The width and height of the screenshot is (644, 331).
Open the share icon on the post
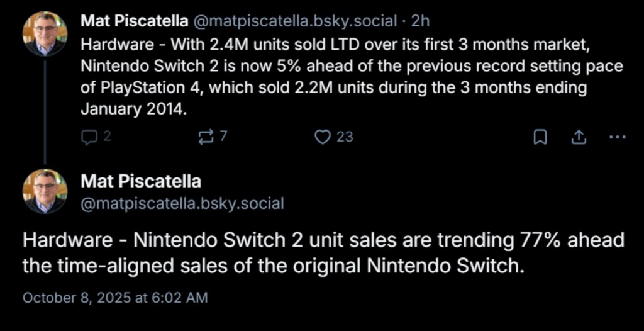pos(579,137)
